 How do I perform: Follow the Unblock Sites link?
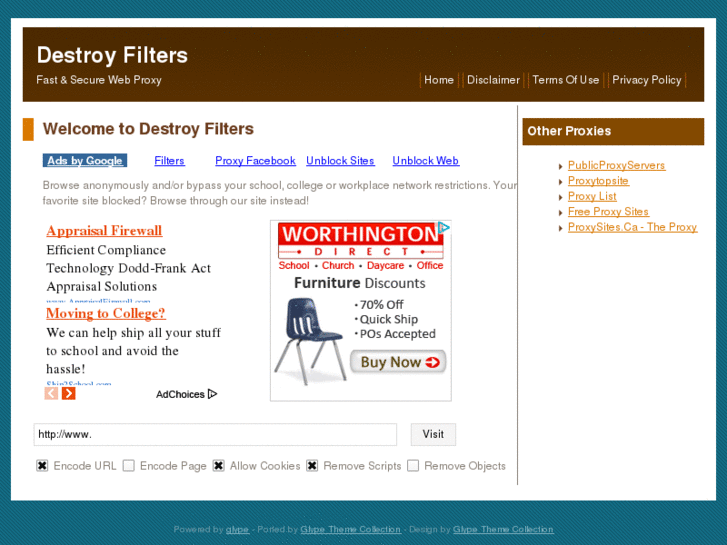[340, 160]
